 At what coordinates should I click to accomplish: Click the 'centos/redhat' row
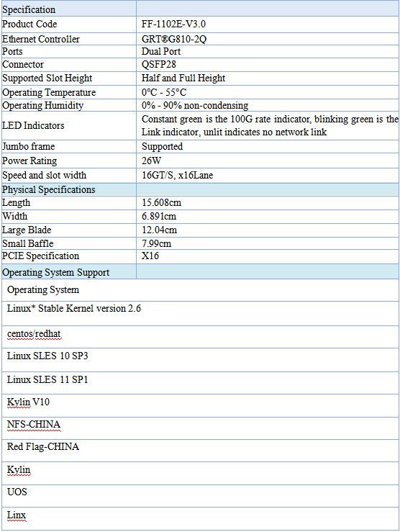[x=200, y=337]
